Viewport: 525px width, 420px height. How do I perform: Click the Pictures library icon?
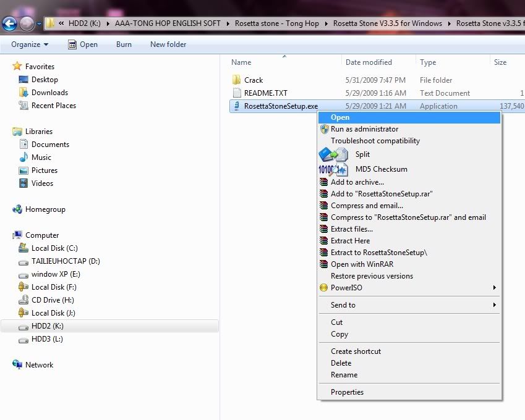click(x=23, y=170)
